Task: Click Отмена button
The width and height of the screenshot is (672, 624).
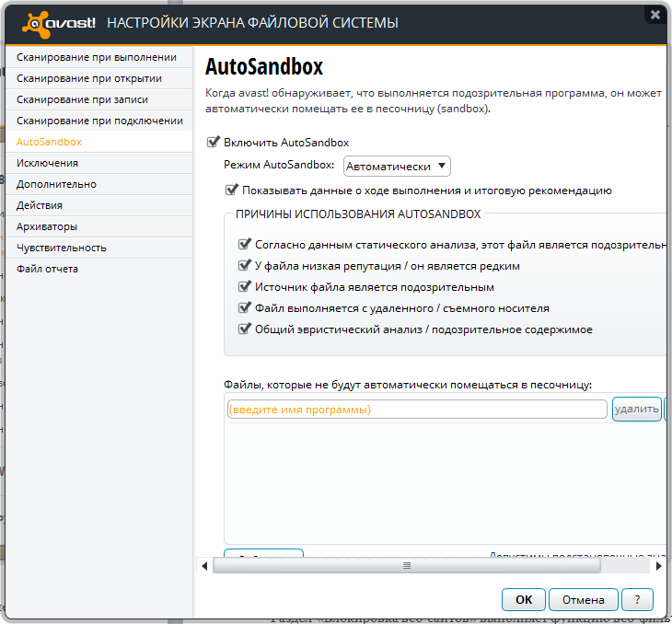Action: (584, 599)
